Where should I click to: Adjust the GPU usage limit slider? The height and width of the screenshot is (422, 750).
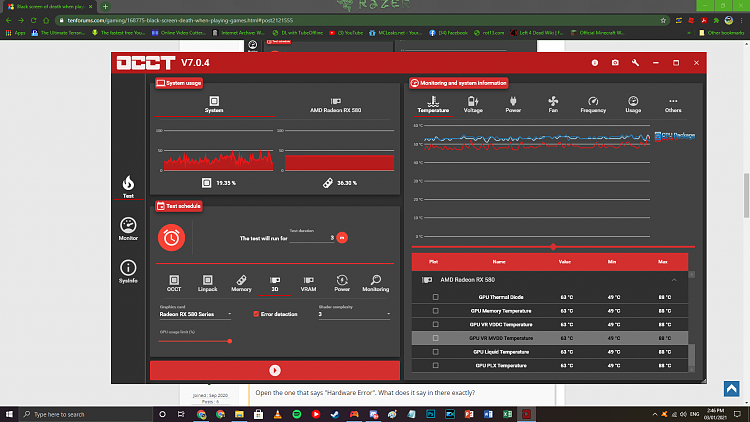[230, 341]
